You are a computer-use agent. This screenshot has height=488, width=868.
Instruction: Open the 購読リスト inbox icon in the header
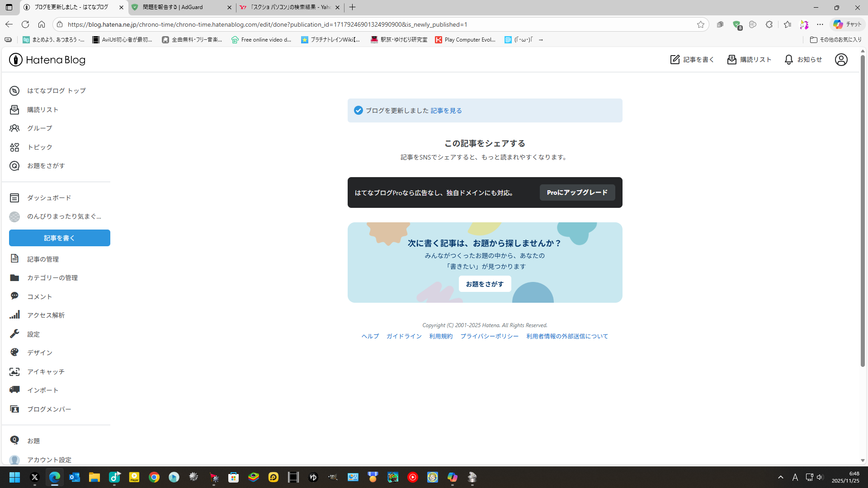[732, 59]
